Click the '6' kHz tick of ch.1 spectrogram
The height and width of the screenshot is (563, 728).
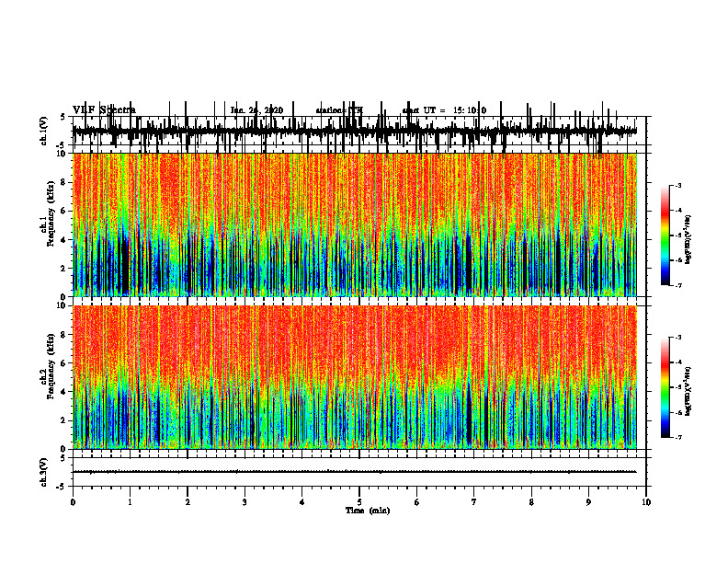coord(64,211)
